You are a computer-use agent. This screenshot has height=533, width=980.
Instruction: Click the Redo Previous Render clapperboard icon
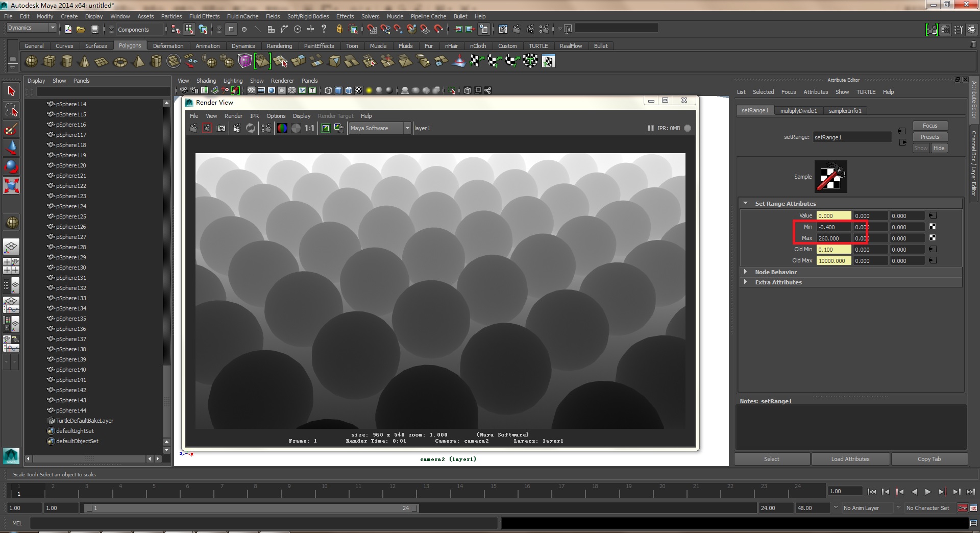coord(193,128)
